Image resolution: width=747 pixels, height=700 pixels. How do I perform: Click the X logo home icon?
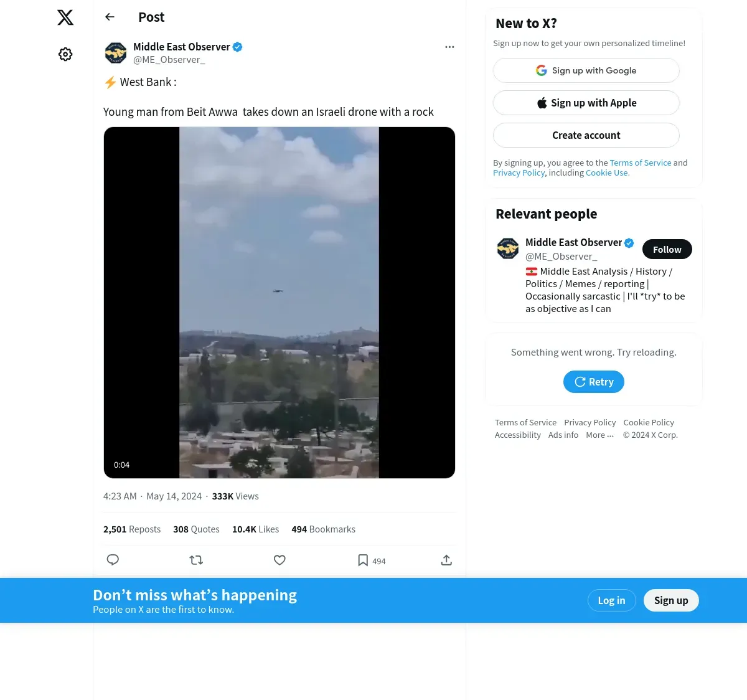pyautogui.click(x=65, y=17)
